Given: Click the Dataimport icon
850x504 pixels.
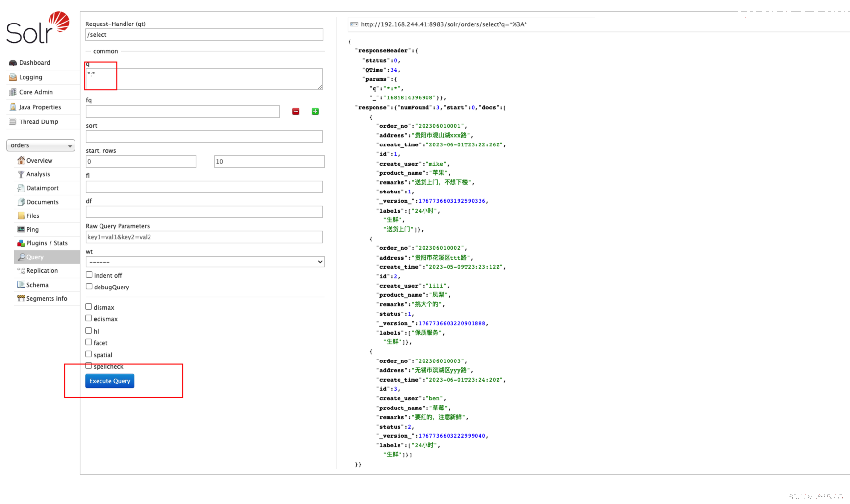Looking at the screenshot, I should click(x=21, y=188).
